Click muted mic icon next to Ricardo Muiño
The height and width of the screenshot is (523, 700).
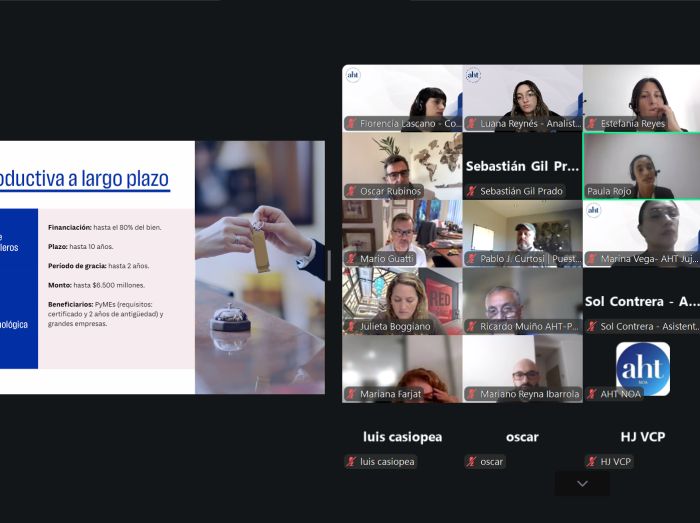[x=472, y=326]
